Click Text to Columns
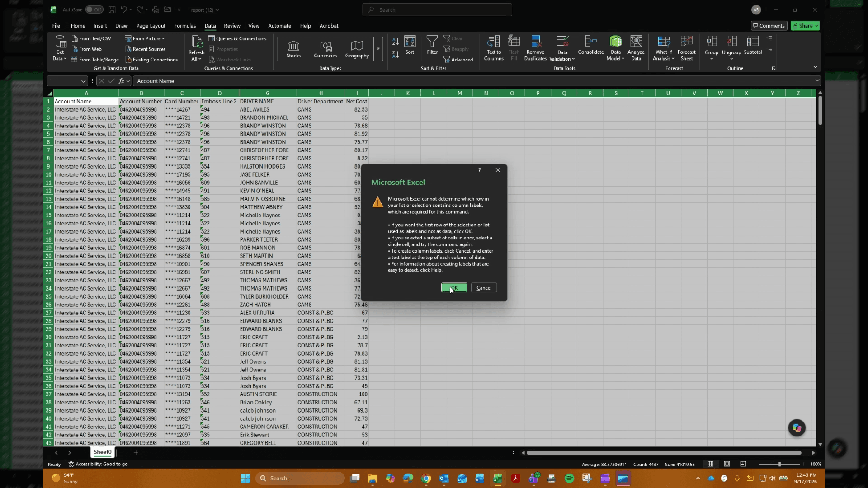868x488 pixels. tap(494, 48)
